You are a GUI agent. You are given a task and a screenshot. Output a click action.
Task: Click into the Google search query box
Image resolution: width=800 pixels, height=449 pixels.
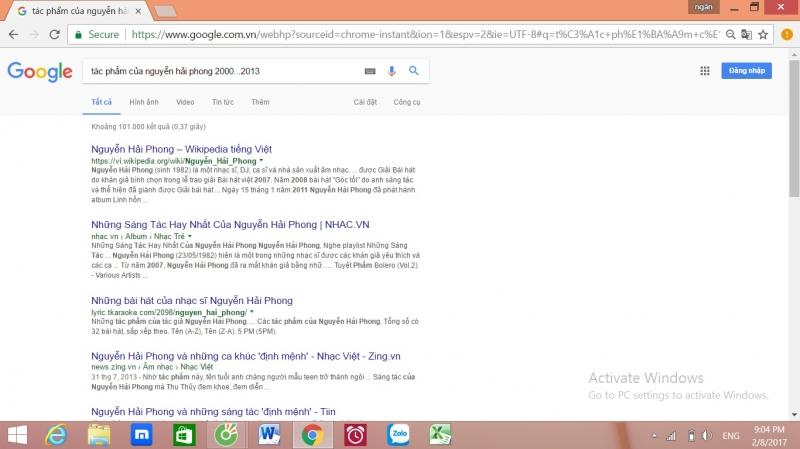click(x=220, y=72)
